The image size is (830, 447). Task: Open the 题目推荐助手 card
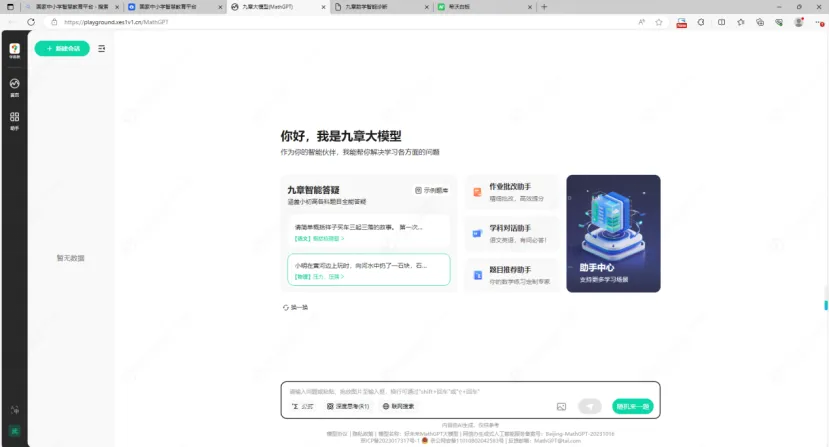point(512,275)
